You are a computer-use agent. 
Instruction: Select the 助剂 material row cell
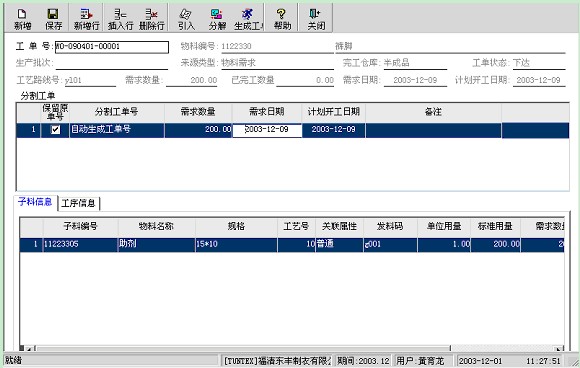[156, 244]
